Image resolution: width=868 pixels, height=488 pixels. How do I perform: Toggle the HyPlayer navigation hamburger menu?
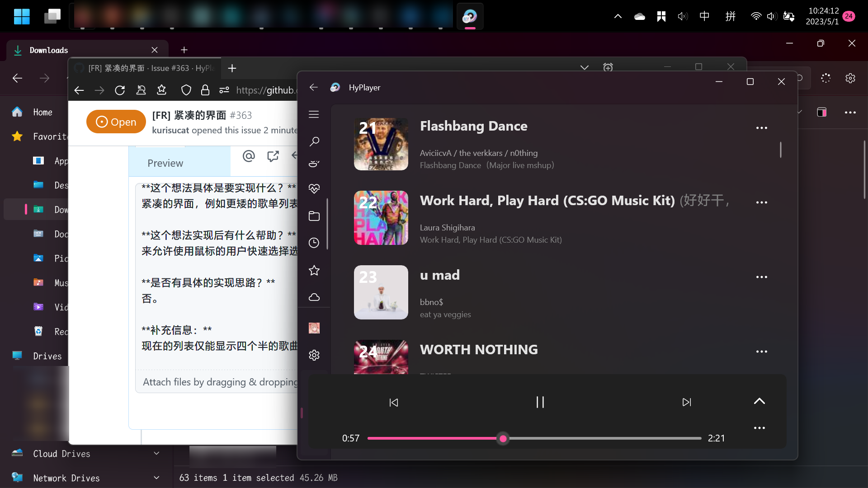[x=314, y=114]
